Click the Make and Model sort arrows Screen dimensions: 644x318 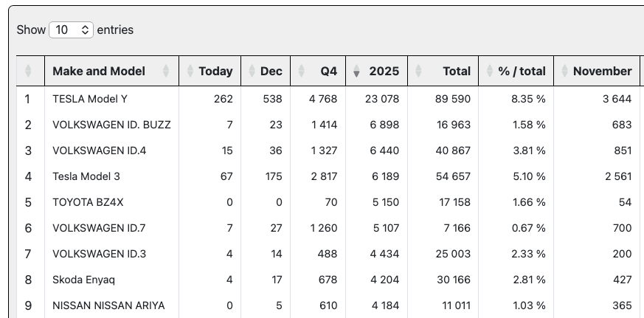tap(166, 72)
